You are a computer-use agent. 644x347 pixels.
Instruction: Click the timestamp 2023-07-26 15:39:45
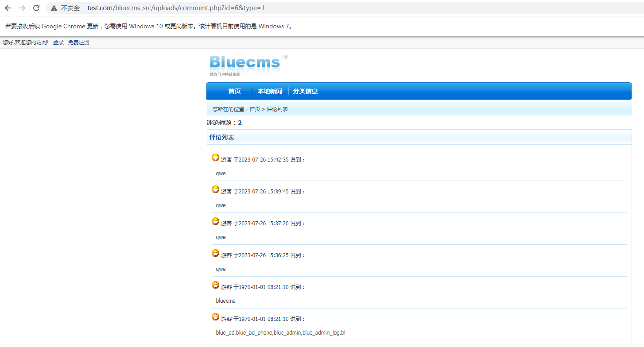click(x=264, y=192)
